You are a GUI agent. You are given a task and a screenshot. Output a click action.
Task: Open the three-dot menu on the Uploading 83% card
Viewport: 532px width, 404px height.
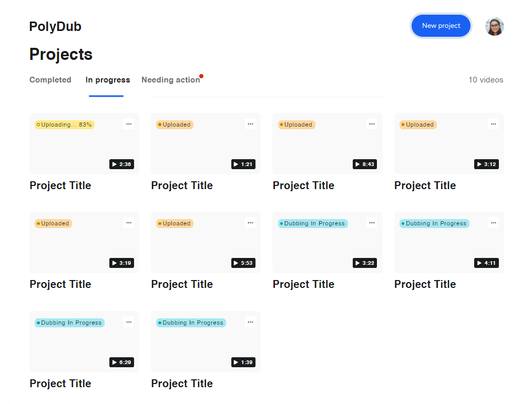[129, 124]
